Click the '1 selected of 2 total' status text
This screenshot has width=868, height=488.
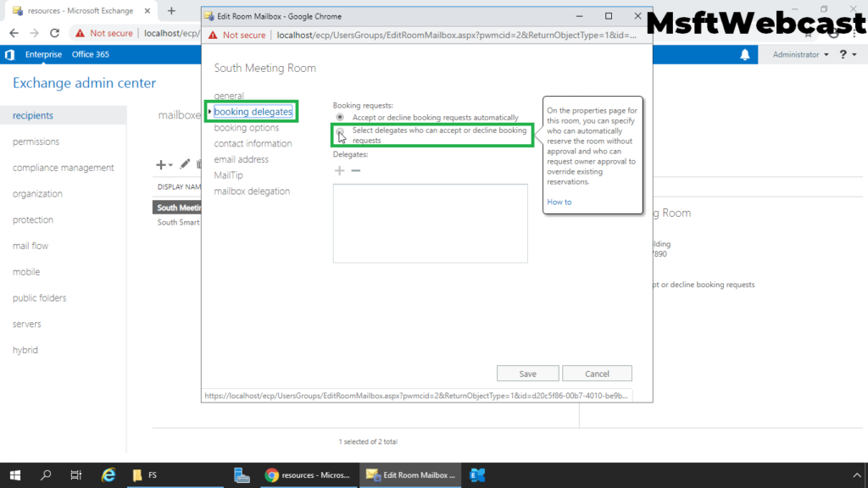pos(368,441)
